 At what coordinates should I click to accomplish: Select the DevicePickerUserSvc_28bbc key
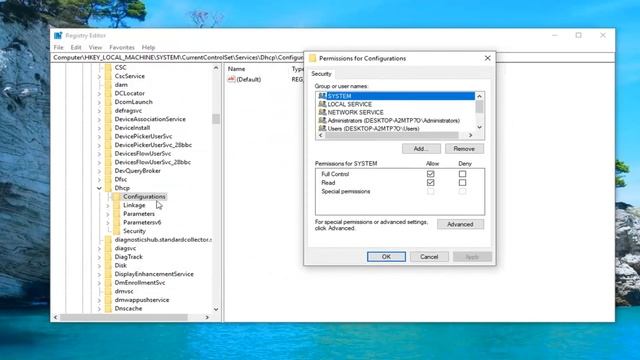pyautogui.click(x=153, y=145)
